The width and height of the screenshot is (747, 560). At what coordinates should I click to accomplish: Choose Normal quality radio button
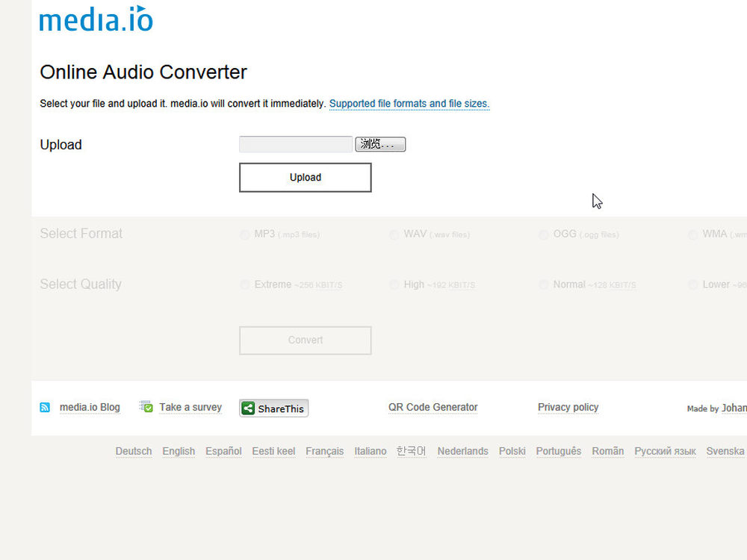(x=544, y=284)
